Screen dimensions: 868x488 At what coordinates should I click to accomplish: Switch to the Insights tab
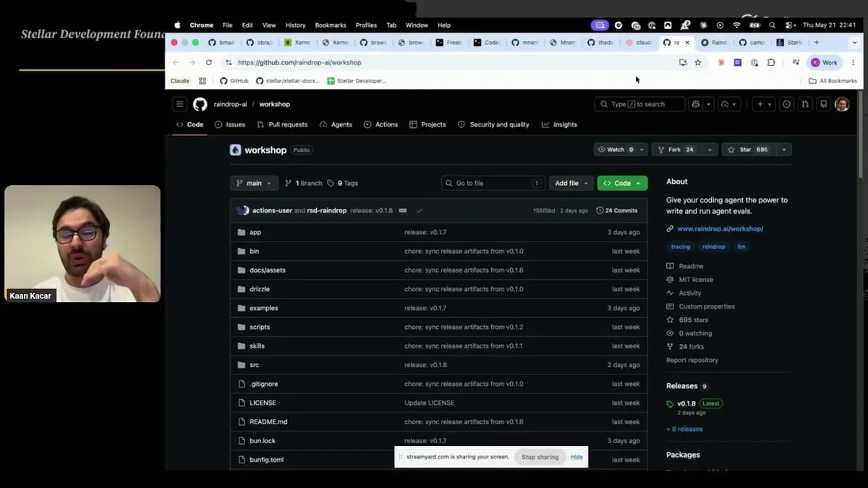(x=559, y=124)
